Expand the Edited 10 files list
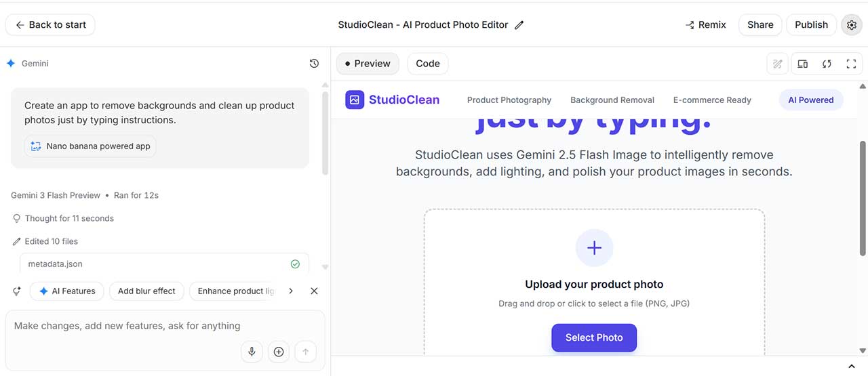868x376 pixels. coord(45,241)
